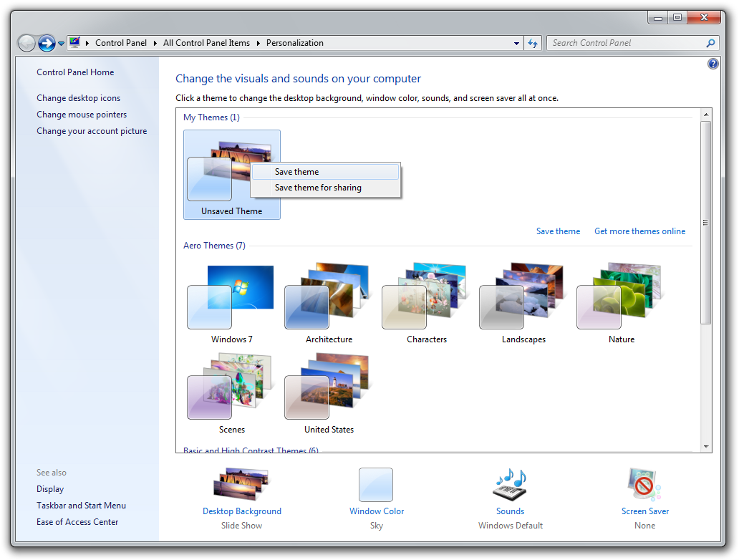Open the recent pages dropdown beside forward button
The height and width of the screenshot is (560, 739).
pos(61,43)
